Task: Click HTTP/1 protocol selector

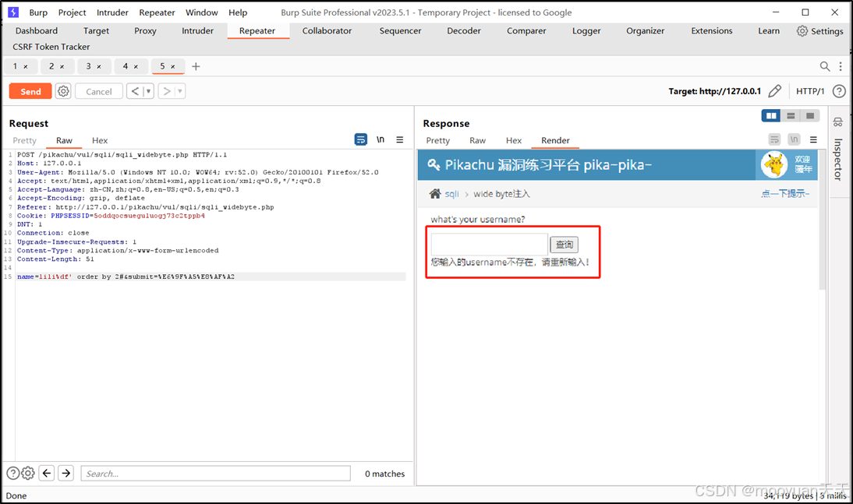Action: 810,91
